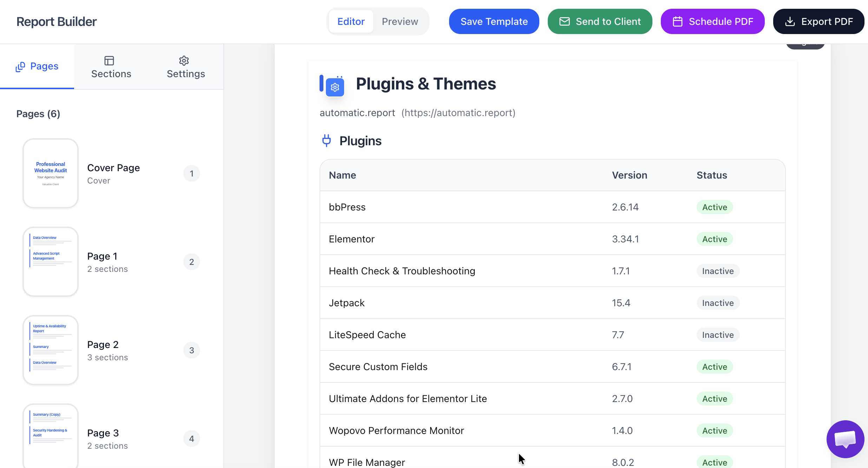Click the envelope icon on Send to Client button
868x468 pixels.
tap(564, 21)
